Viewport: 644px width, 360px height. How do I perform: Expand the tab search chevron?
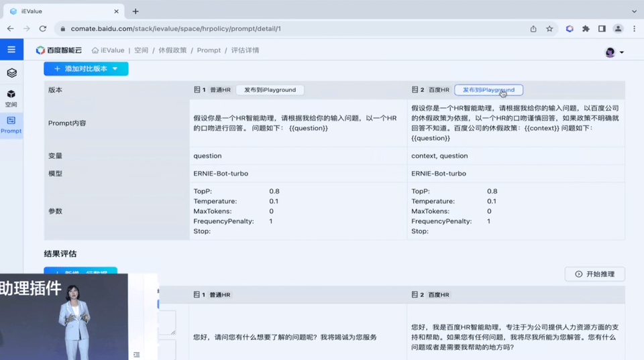634,11
